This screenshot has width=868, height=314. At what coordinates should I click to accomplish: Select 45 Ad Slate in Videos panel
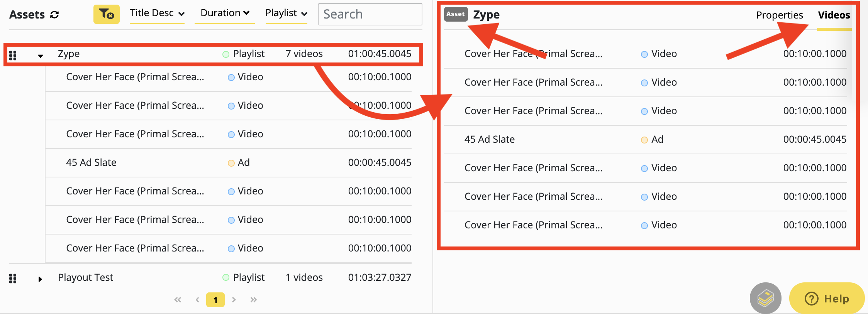point(490,139)
